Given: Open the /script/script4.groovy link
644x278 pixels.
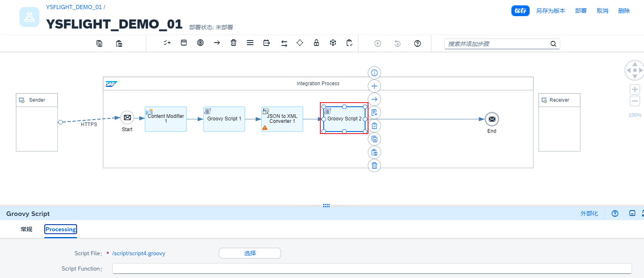Looking at the screenshot, I should click(x=139, y=253).
